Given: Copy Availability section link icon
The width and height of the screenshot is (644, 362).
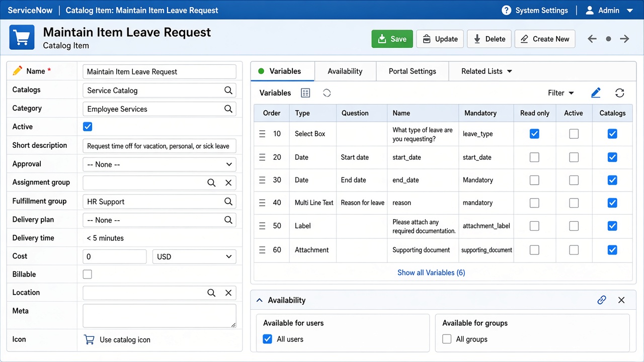Looking at the screenshot, I should 602,300.
